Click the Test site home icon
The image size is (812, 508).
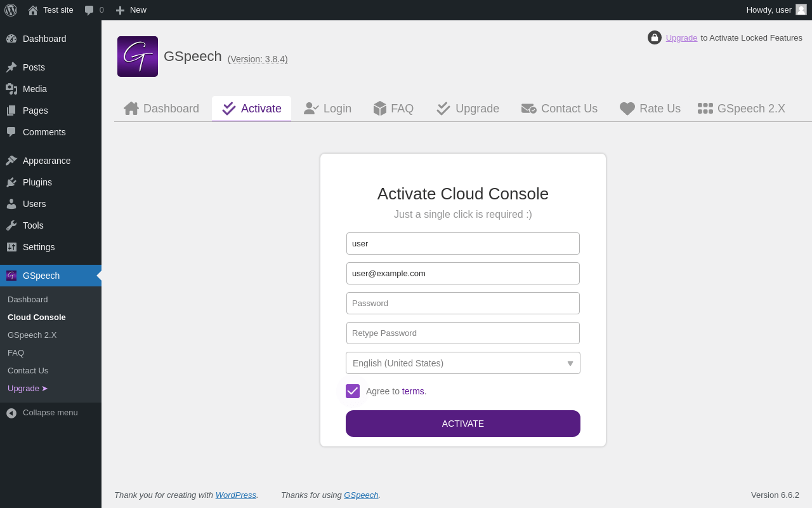[x=33, y=10]
